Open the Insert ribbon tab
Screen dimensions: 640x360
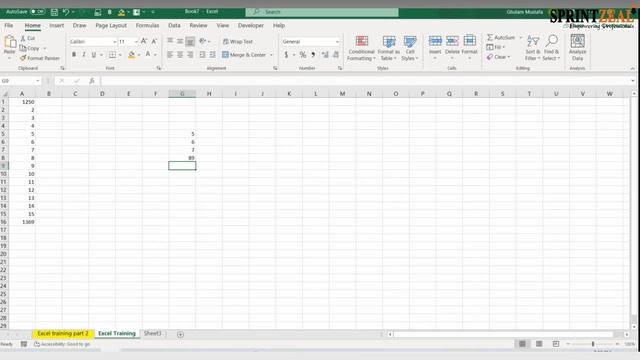click(56, 25)
